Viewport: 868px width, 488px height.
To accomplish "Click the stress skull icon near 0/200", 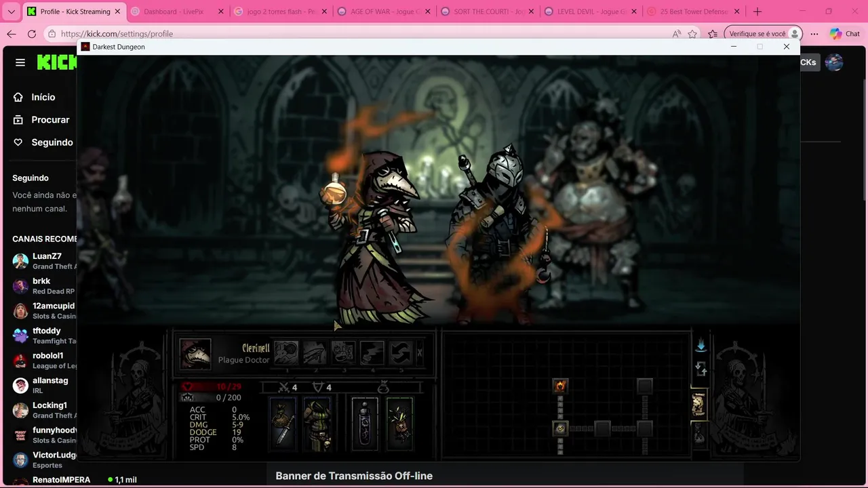I will [188, 397].
